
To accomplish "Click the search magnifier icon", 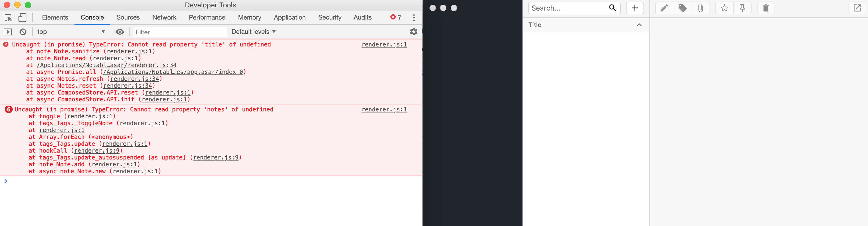I will pyautogui.click(x=613, y=8).
